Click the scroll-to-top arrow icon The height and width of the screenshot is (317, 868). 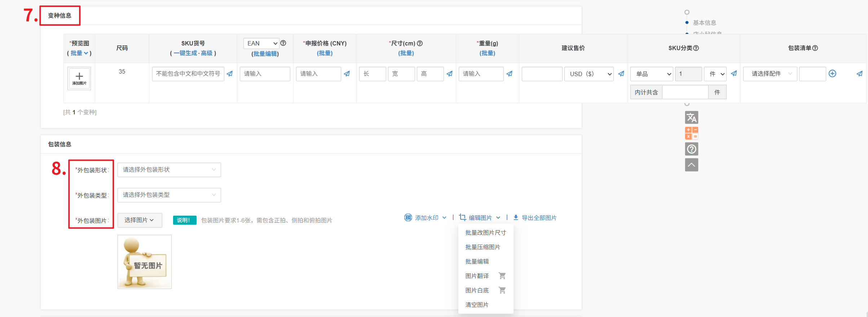pos(691,165)
